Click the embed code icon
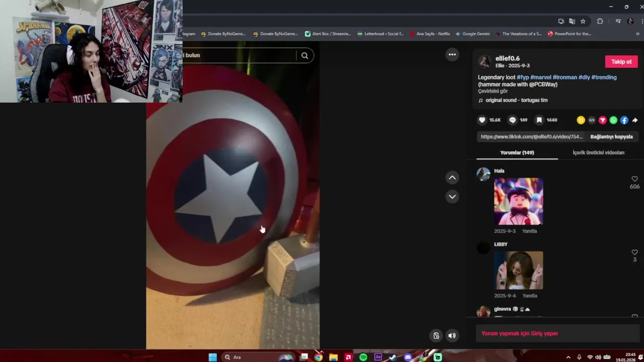Image resolution: width=644 pixels, height=362 pixels. 592,120
